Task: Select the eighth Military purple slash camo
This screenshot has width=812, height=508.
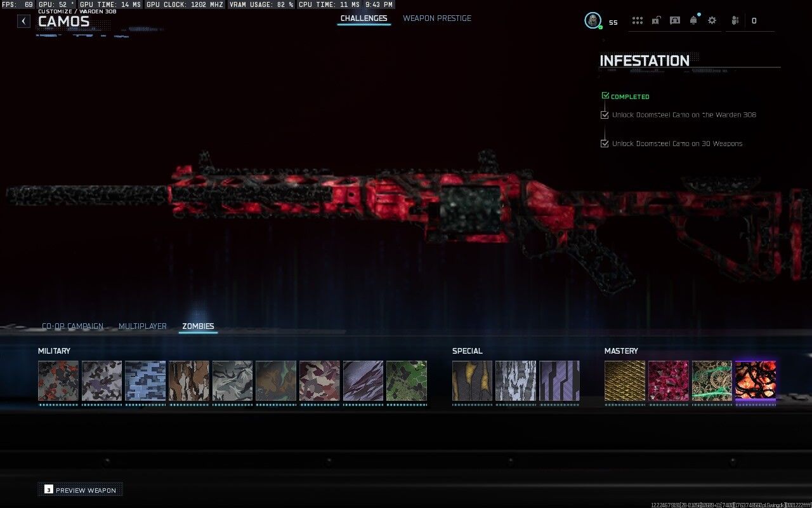Action: 363,381
